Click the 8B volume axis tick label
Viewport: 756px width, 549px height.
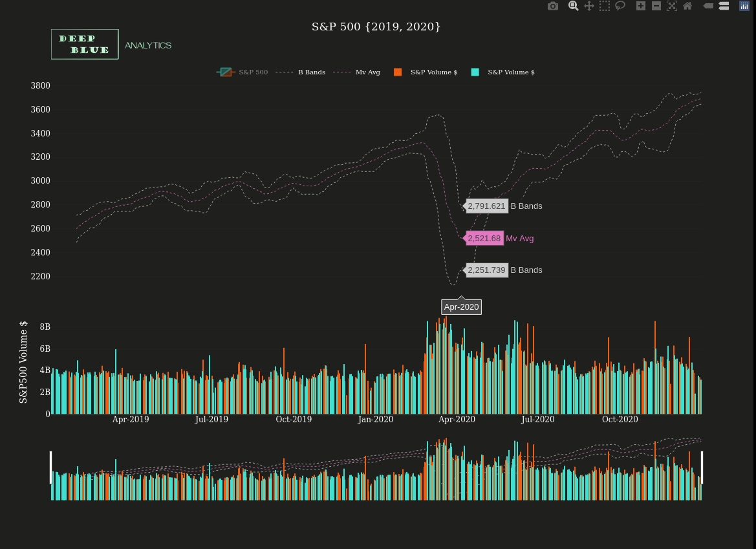pyautogui.click(x=45, y=327)
